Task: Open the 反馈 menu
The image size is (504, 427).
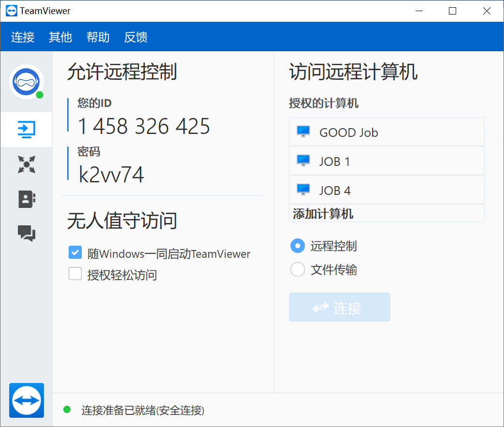Action: 136,37
